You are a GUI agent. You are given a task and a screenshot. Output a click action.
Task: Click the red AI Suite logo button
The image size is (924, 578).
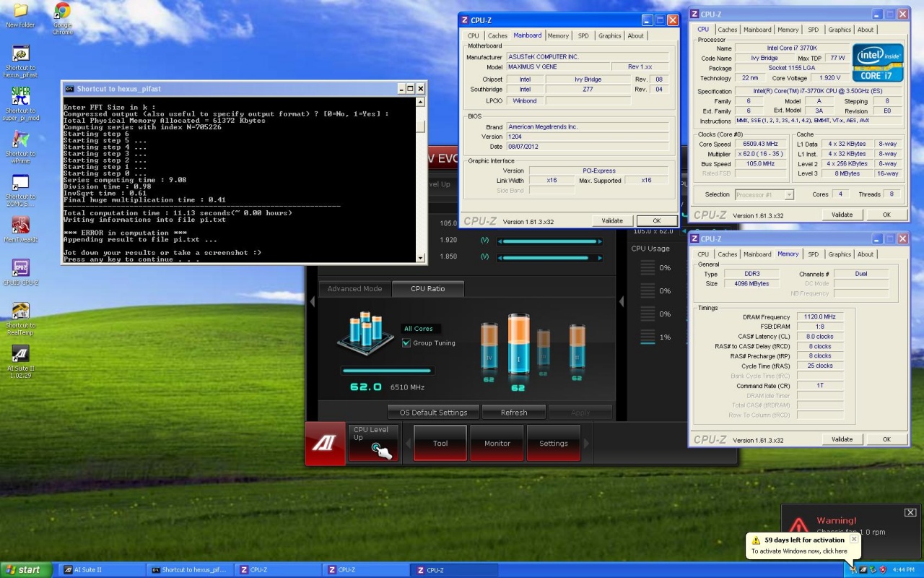(x=324, y=442)
